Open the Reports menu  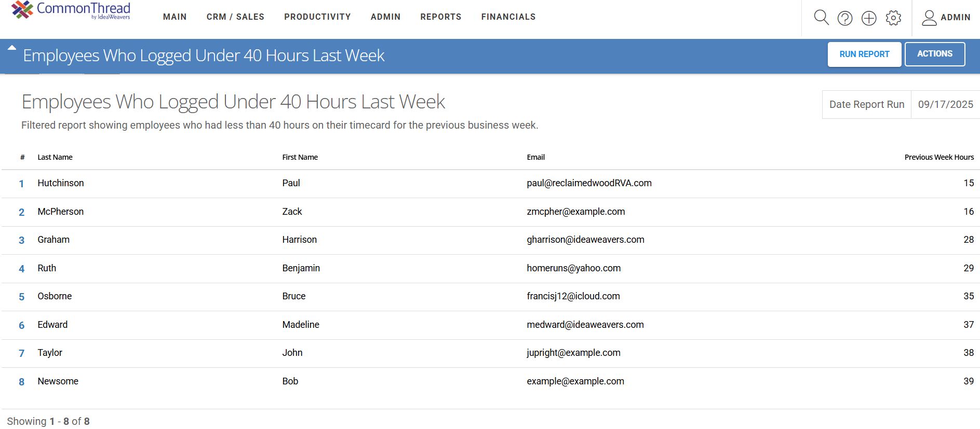pyautogui.click(x=440, y=17)
